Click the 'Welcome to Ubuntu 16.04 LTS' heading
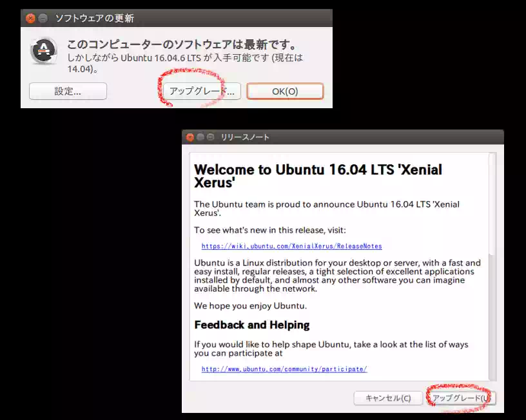 318,176
